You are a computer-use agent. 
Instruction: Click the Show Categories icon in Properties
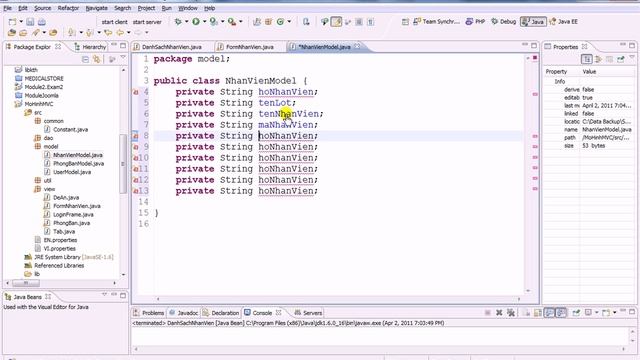[x=587, y=60]
